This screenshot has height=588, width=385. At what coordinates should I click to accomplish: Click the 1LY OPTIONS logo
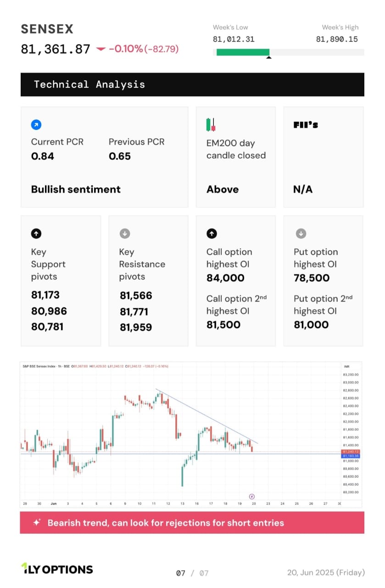tap(57, 569)
